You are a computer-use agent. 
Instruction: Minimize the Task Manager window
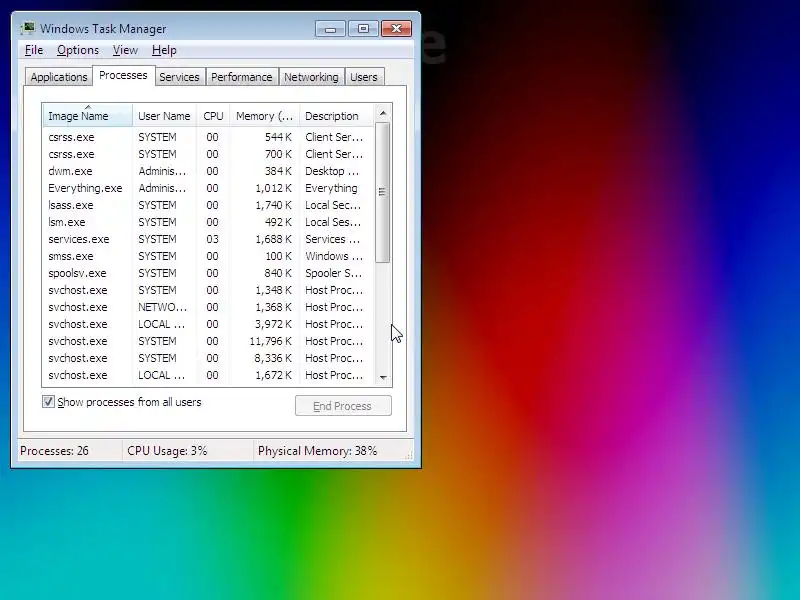[330, 29]
